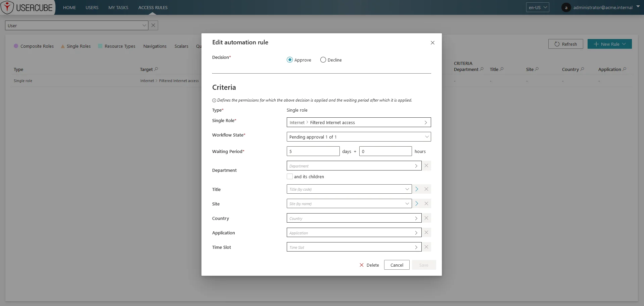The height and width of the screenshot is (306, 644).
Task: Go to the Users menu
Action: pyautogui.click(x=92, y=7)
